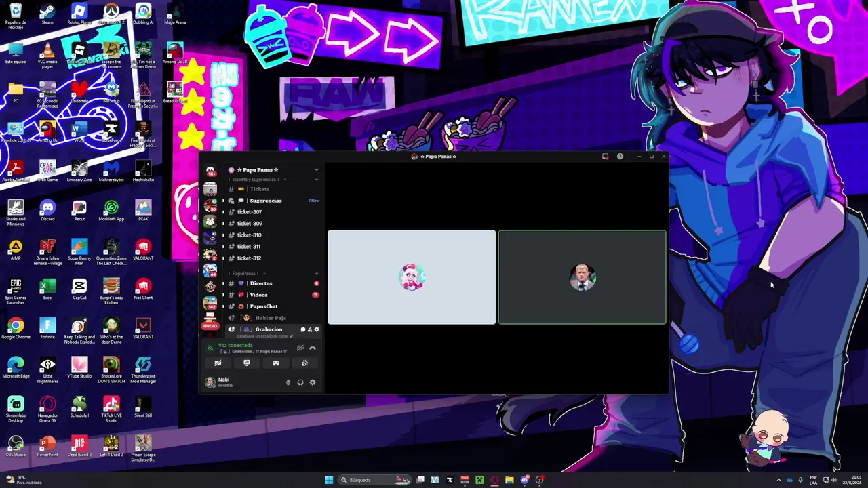The width and height of the screenshot is (868, 488).
Task: Disconnect from the voice channel
Action: pos(313,348)
